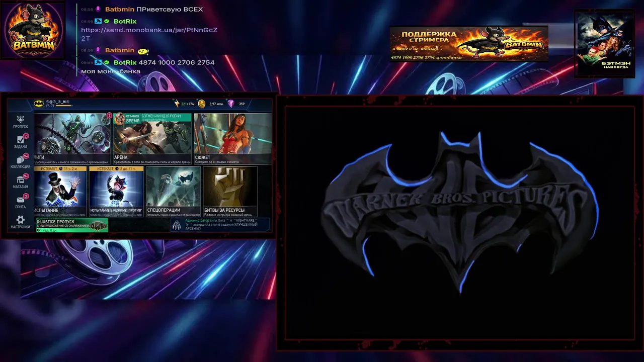Click the card number 4874 1000 2706 2754 chat message
Screen dimensions: 644x362
148,66
